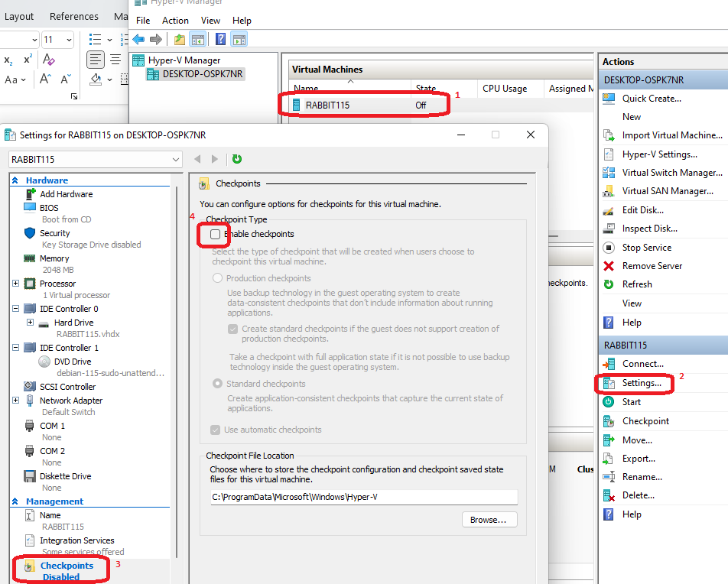Click Connect for RABBIT115

(x=642, y=364)
